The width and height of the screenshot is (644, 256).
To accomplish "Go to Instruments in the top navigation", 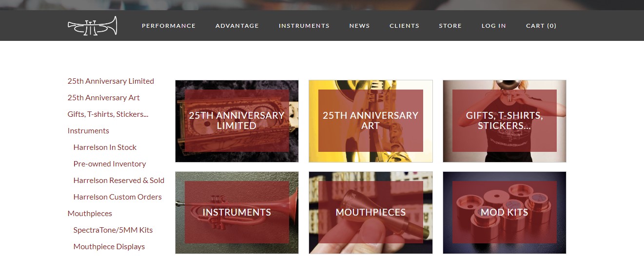I will pyautogui.click(x=304, y=26).
